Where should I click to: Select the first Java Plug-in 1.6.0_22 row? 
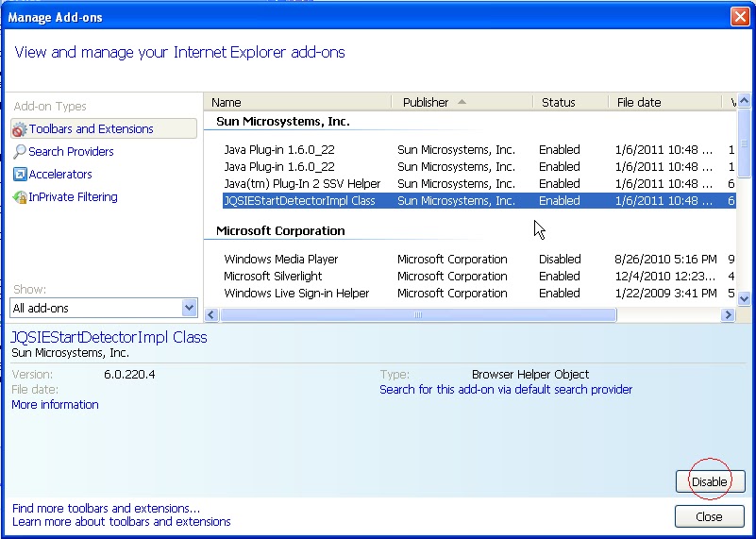479,149
